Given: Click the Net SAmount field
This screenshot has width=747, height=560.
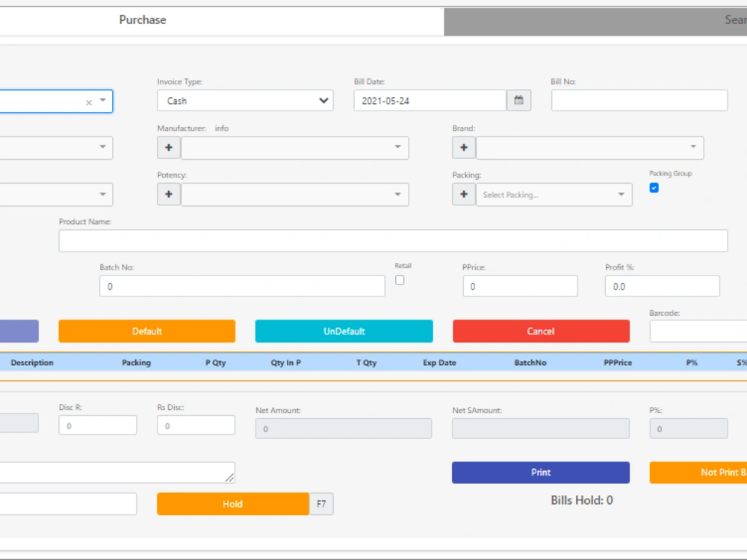Looking at the screenshot, I should point(541,429).
